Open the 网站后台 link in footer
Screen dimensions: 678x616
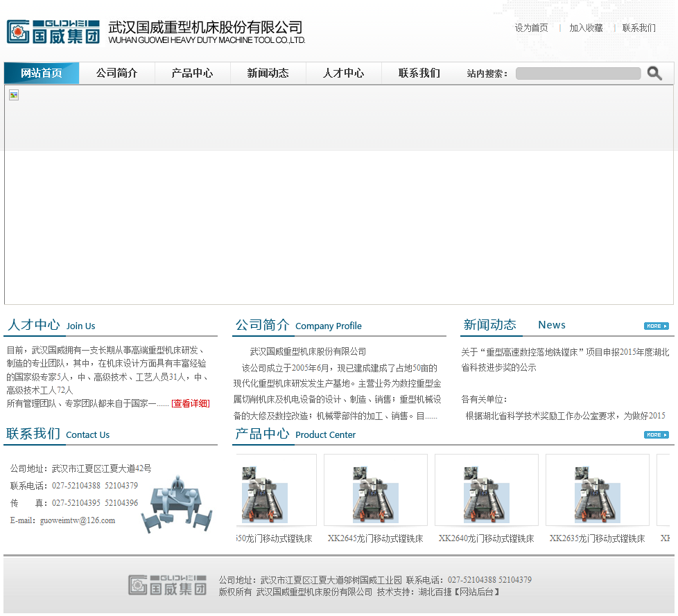pos(476,592)
